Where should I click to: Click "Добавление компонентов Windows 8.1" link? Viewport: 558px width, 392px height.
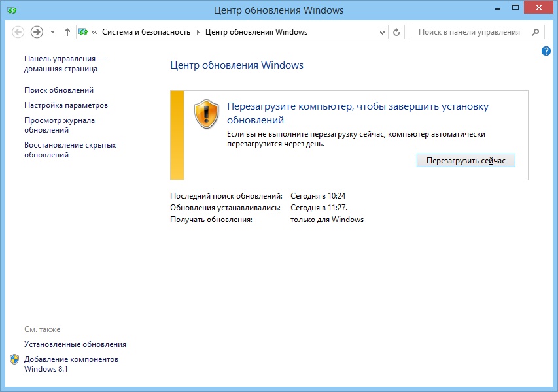point(71,364)
